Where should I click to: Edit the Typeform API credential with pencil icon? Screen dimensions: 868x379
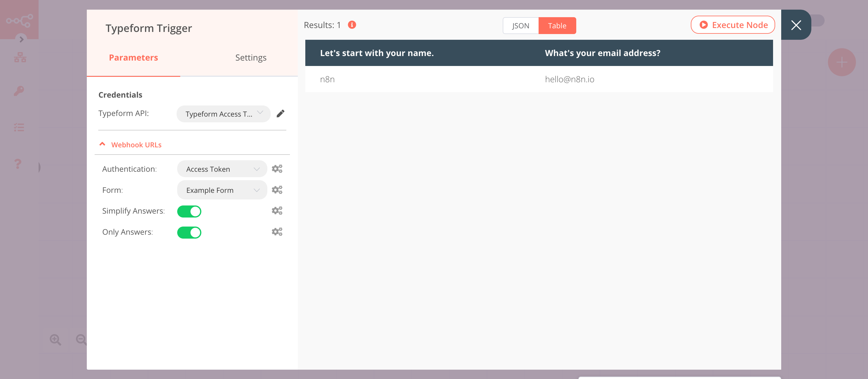point(281,114)
